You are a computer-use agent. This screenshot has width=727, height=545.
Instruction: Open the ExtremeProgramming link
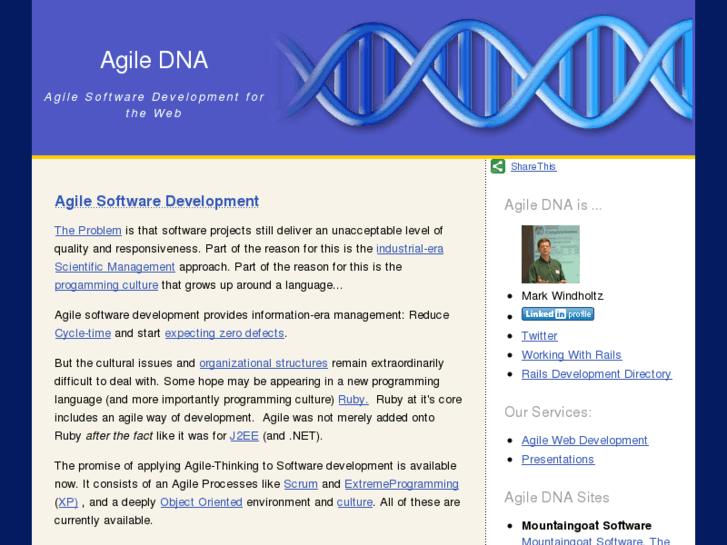(402, 484)
